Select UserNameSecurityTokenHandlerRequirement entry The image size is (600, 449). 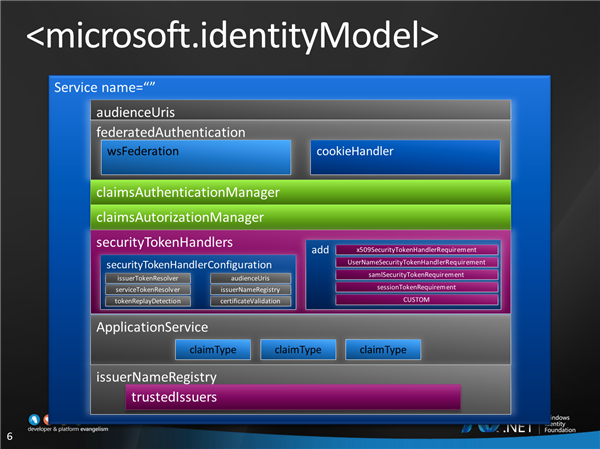[417, 262]
